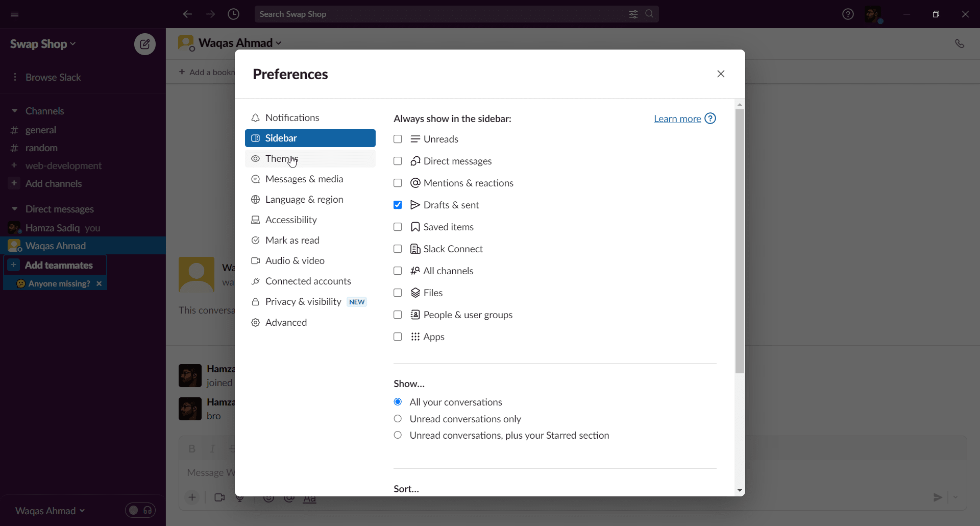Open the Learn more help icon
Viewport: 980px width, 526px height.
tap(710, 118)
